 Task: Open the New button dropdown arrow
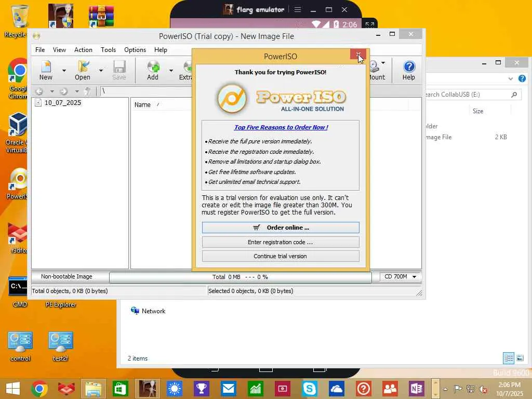64,71
